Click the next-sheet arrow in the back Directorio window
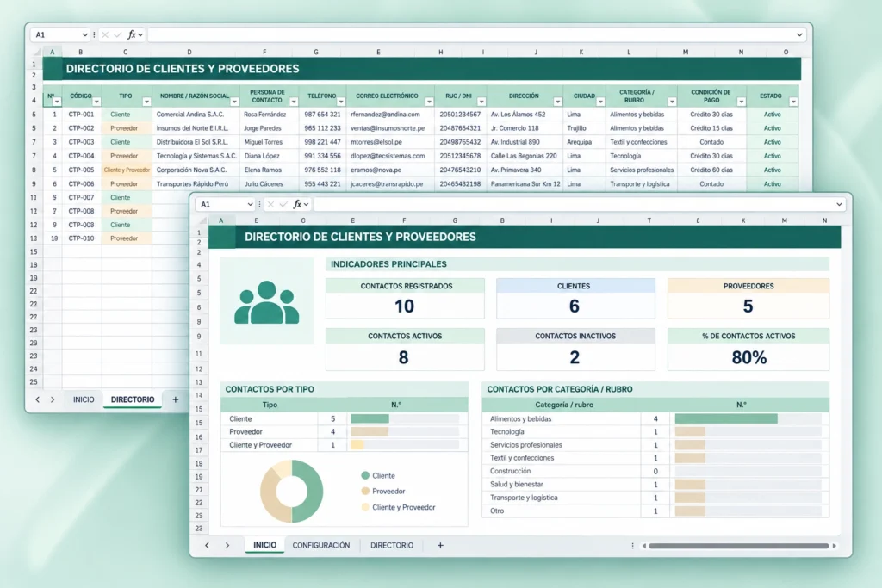 click(53, 399)
